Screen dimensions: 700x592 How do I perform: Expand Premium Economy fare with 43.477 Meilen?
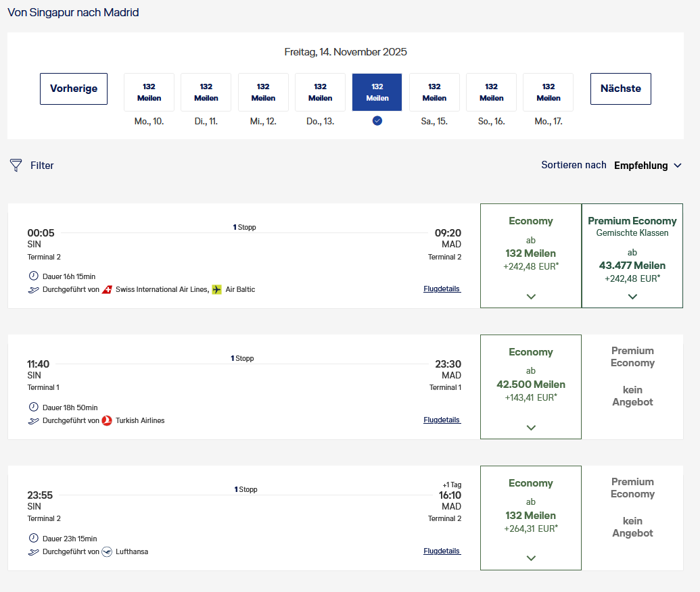pyautogui.click(x=632, y=296)
